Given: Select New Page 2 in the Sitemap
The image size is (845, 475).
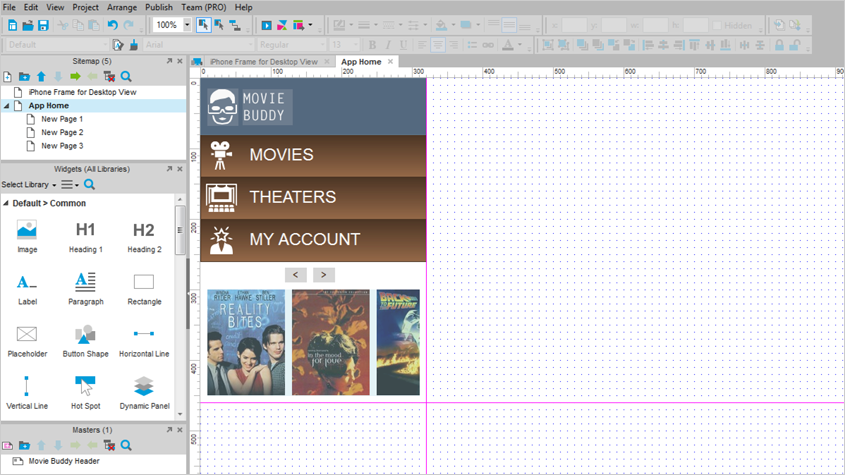Looking at the screenshot, I should 62,132.
